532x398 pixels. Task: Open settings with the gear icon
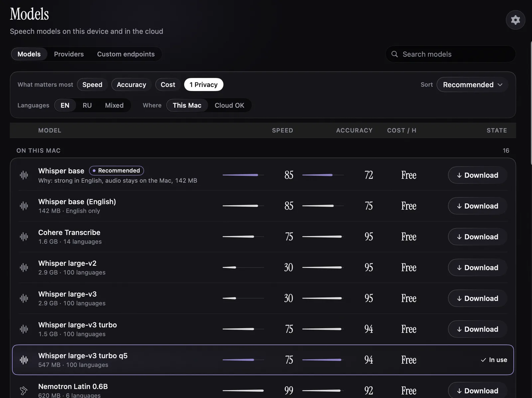click(x=515, y=20)
